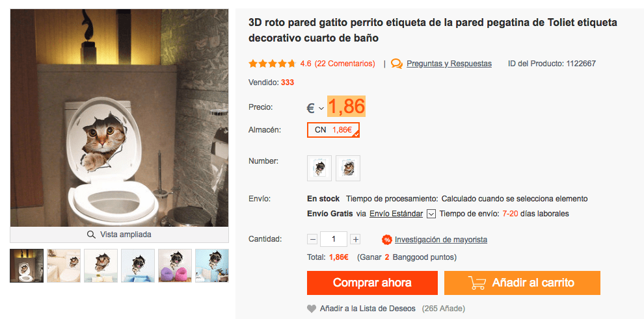Click the chat bubbles icon beside Preguntas y Respuestas
The height and width of the screenshot is (319, 644).
click(397, 64)
